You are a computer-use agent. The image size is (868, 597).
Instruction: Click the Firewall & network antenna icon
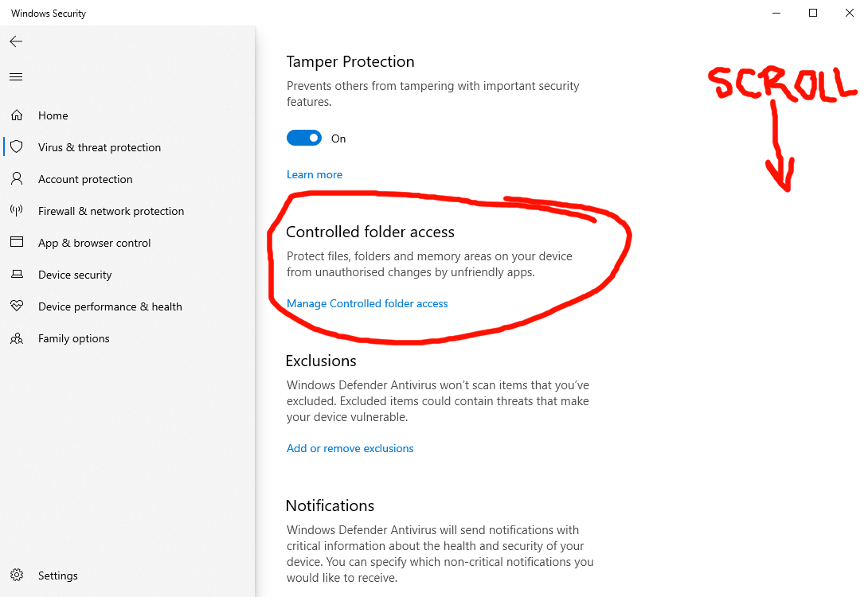click(x=17, y=210)
